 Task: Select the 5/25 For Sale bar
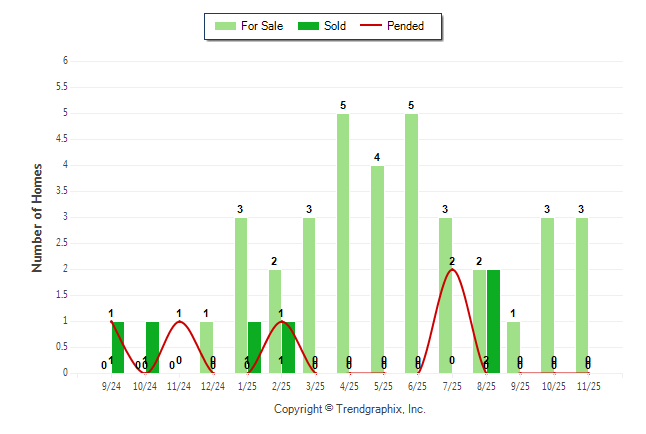point(377,269)
